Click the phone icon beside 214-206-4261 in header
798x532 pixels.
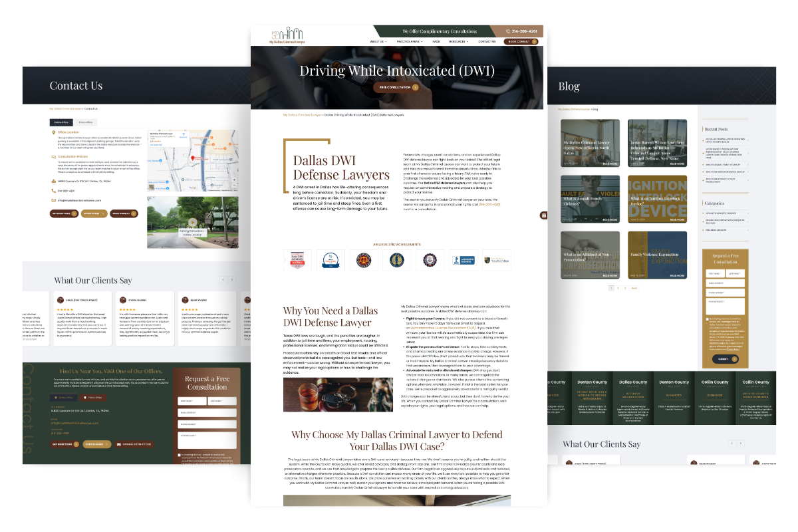pyautogui.click(x=509, y=31)
